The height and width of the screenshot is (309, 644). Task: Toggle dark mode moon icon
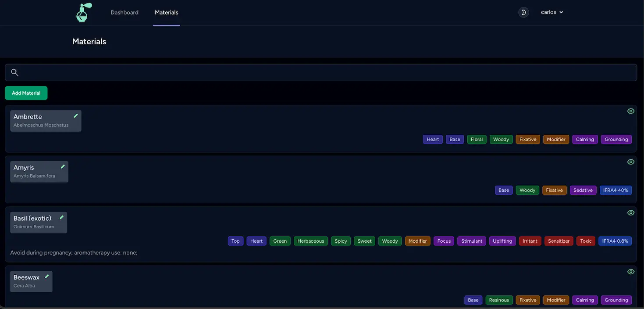[523, 12]
